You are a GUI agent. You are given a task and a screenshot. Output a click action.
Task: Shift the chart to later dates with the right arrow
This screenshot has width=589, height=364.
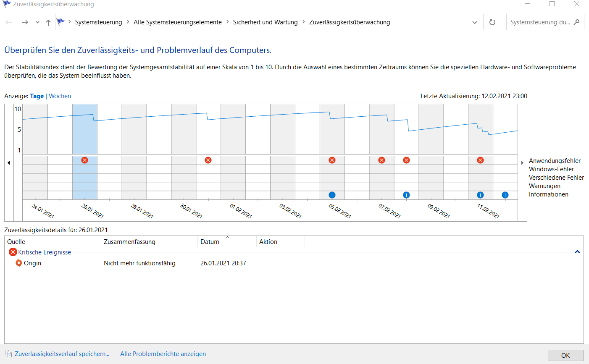coord(522,163)
